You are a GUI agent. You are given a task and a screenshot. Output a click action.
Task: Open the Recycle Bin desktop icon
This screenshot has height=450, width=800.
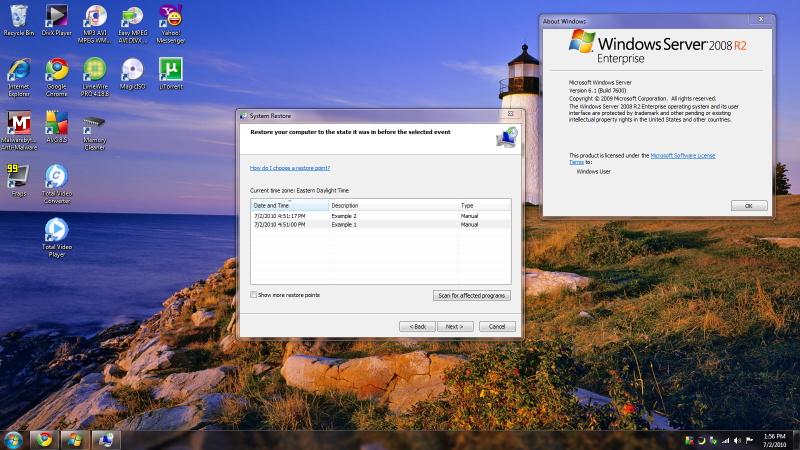(x=19, y=20)
